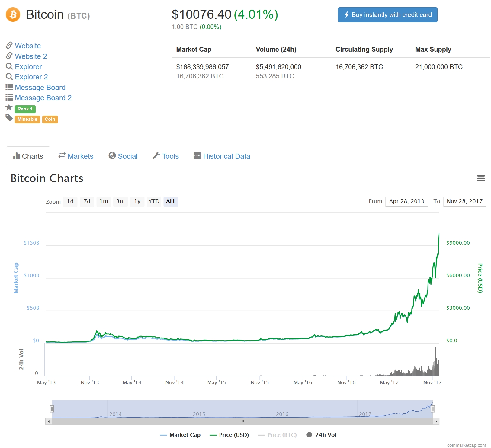This screenshot has height=448, width=491.
Task: Click the list icon beside Message Board 2
Action: click(9, 98)
